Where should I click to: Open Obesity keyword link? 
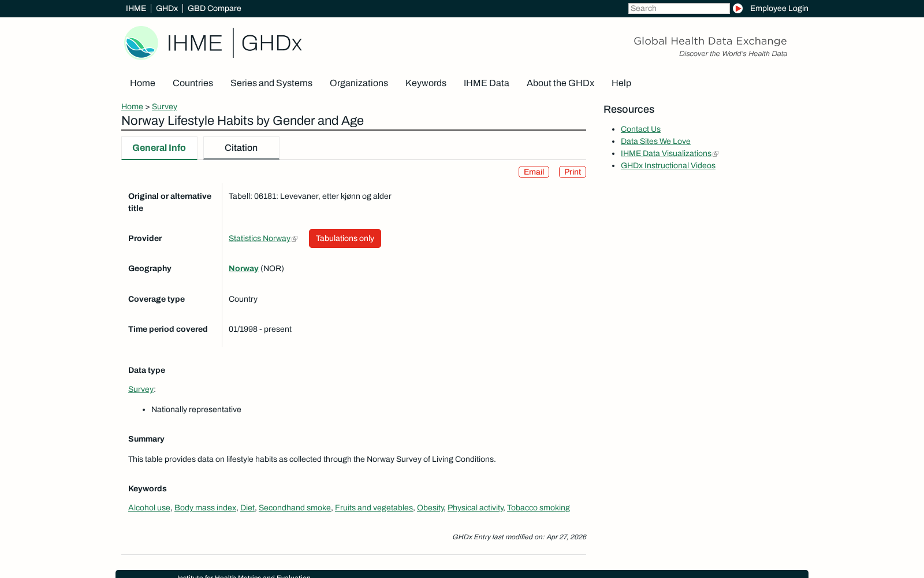(x=430, y=508)
